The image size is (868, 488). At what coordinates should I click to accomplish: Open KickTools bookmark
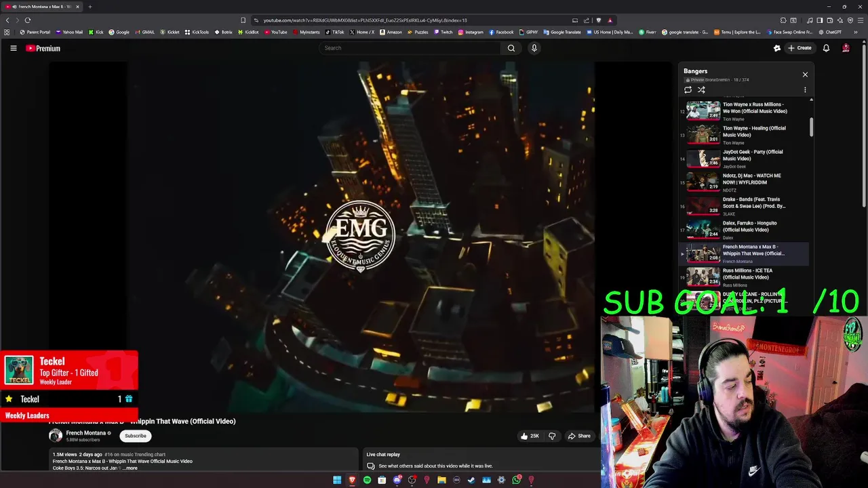197,32
